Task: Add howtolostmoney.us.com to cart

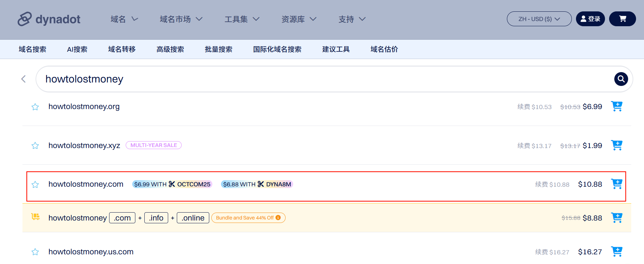Action: point(616,252)
